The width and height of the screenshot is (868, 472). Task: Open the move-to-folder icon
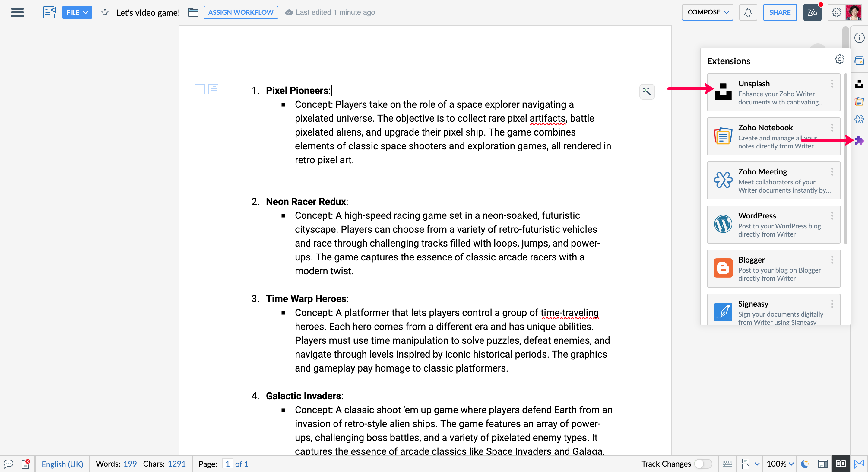(193, 12)
